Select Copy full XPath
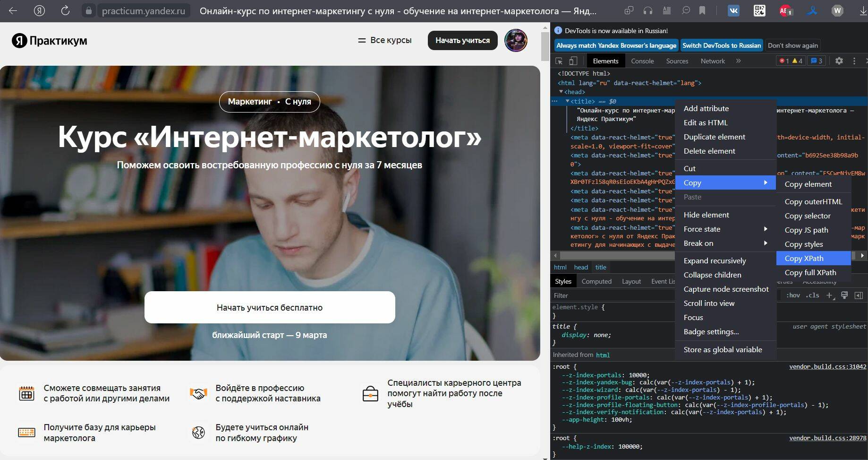868x460 pixels. pos(814,272)
